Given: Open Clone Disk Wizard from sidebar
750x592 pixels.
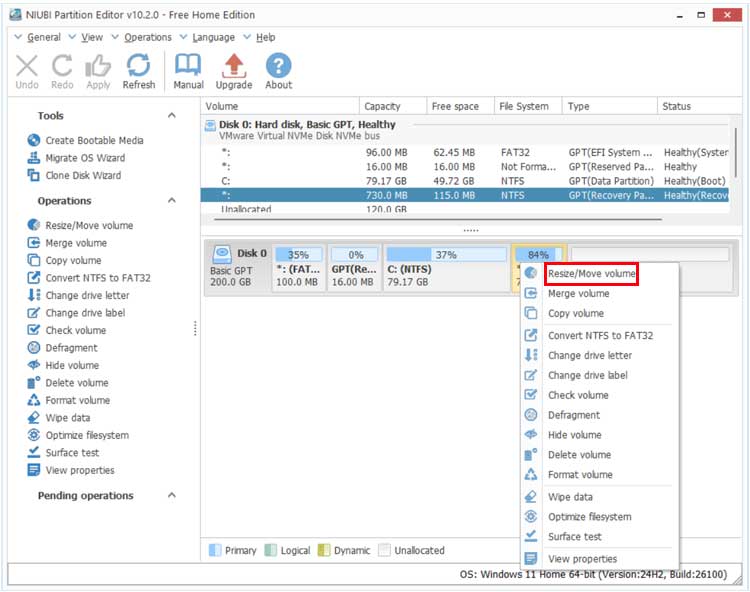Looking at the screenshot, I should 83,175.
